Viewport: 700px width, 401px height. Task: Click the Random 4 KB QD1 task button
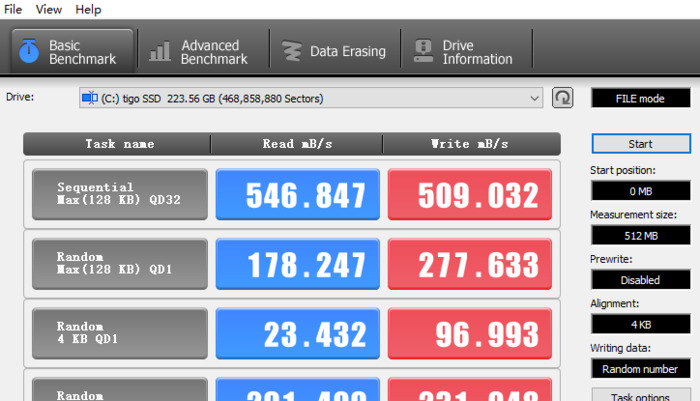pos(120,333)
